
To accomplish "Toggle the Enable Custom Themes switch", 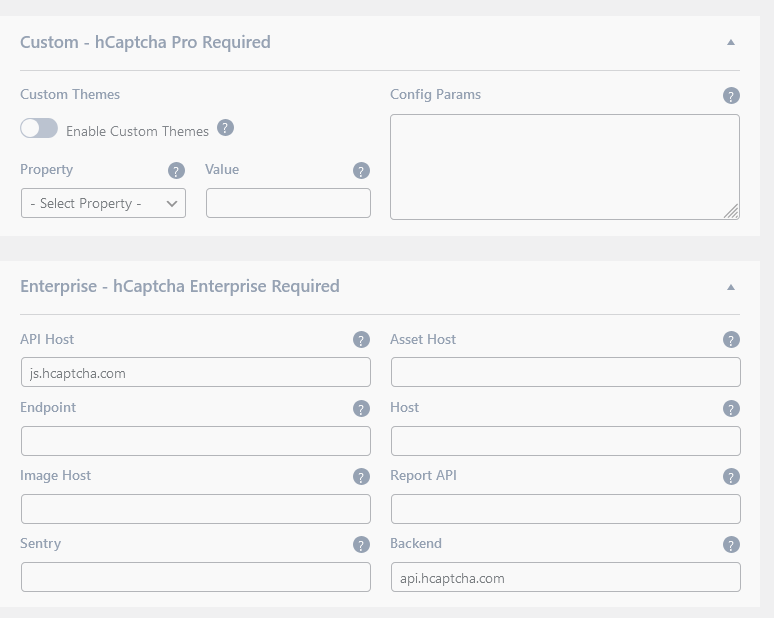I will click(x=39, y=129).
